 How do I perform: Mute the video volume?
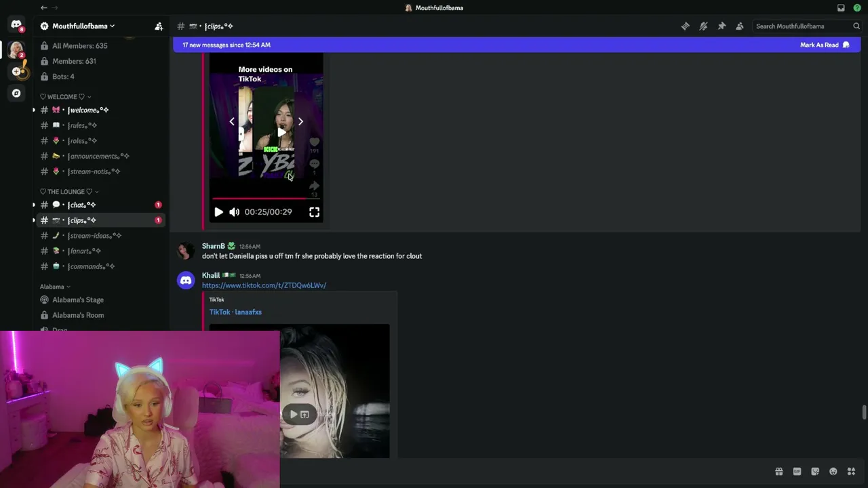click(x=235, y=212)
